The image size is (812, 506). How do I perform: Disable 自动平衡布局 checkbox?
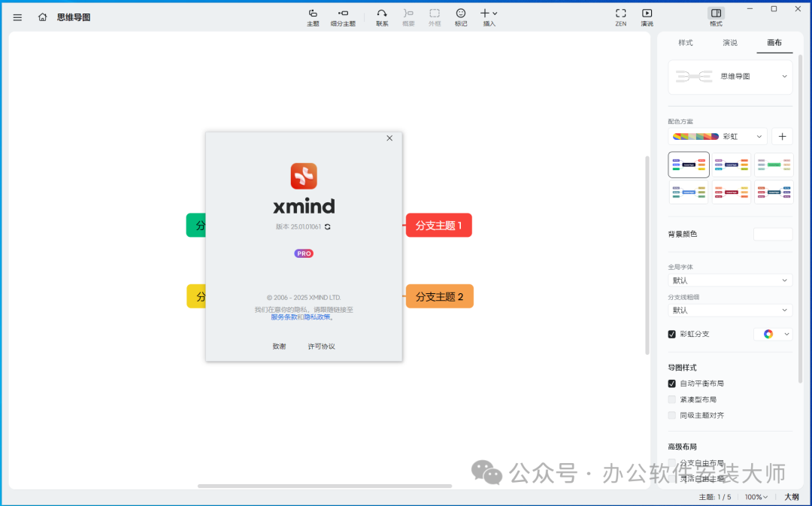671,383
